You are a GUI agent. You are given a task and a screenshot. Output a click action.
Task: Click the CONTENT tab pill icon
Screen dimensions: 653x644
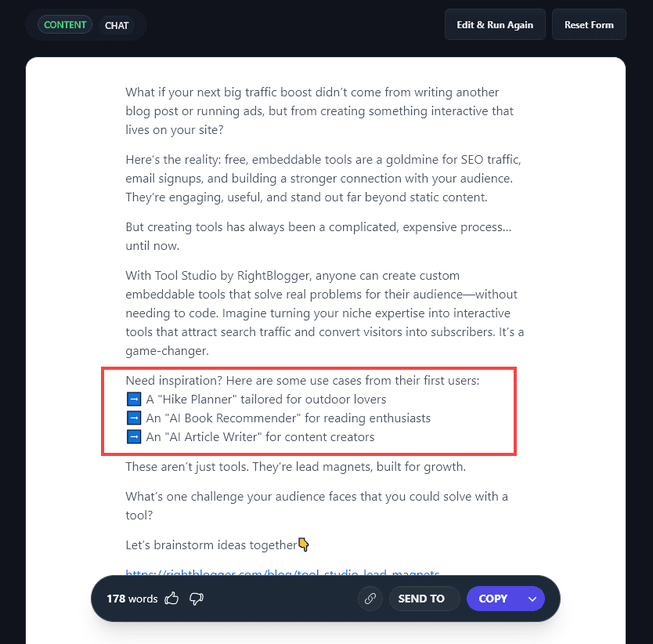[x=65, y=24]
